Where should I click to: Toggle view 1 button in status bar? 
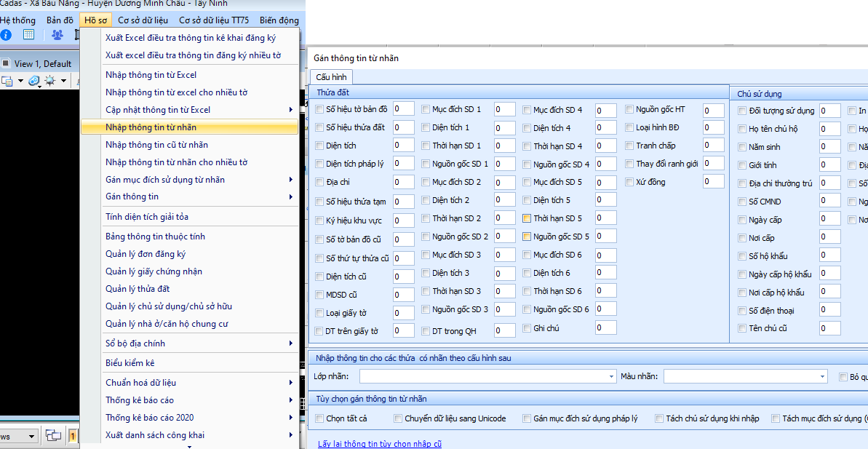click(73, 436)
